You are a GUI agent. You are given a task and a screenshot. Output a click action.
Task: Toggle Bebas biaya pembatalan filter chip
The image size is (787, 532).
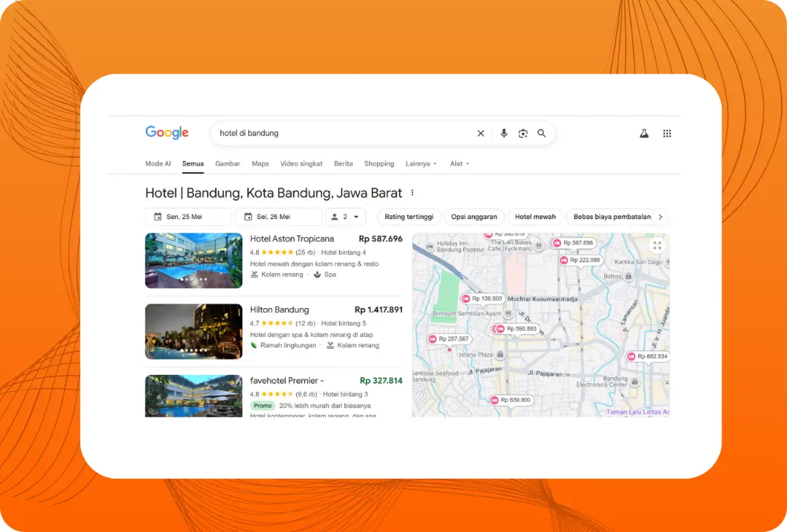(x=612, y=217)
